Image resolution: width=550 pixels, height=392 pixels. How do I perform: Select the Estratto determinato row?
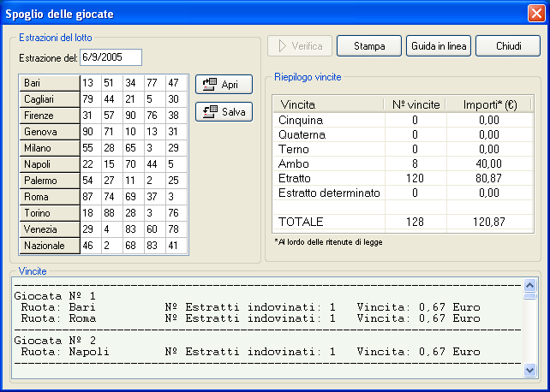tap(403, 193)
